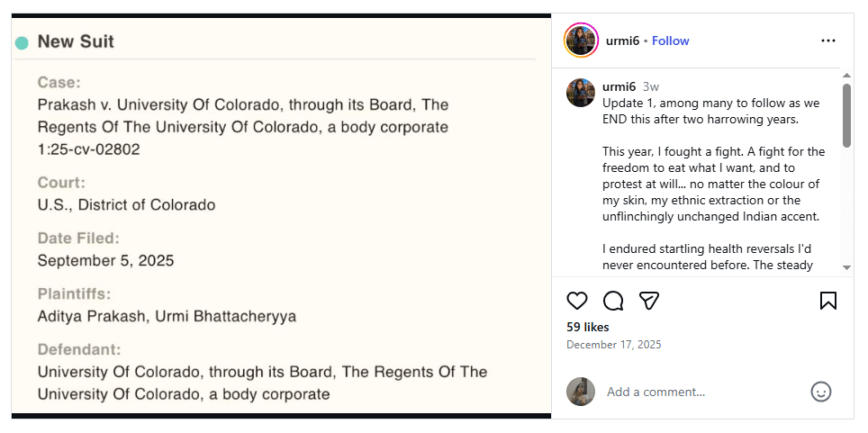
Task: Open emoji picker in comment field
Action: click(x=820, y=392)
